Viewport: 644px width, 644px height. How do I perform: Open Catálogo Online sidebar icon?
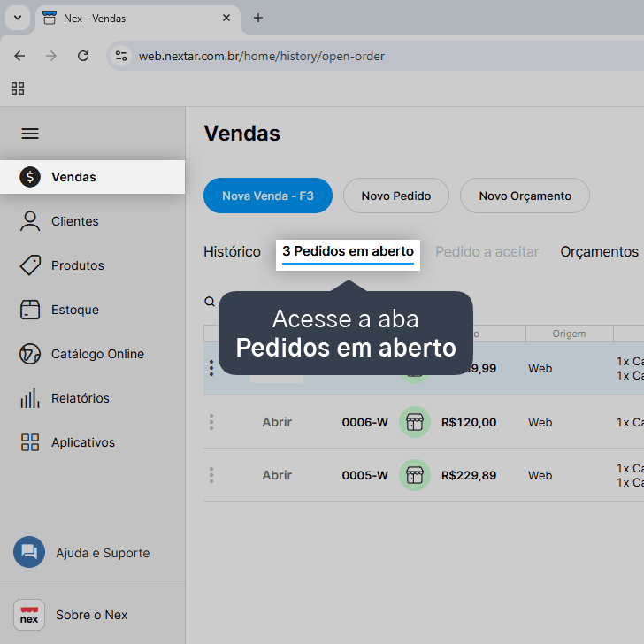click(x=30, y=354)
